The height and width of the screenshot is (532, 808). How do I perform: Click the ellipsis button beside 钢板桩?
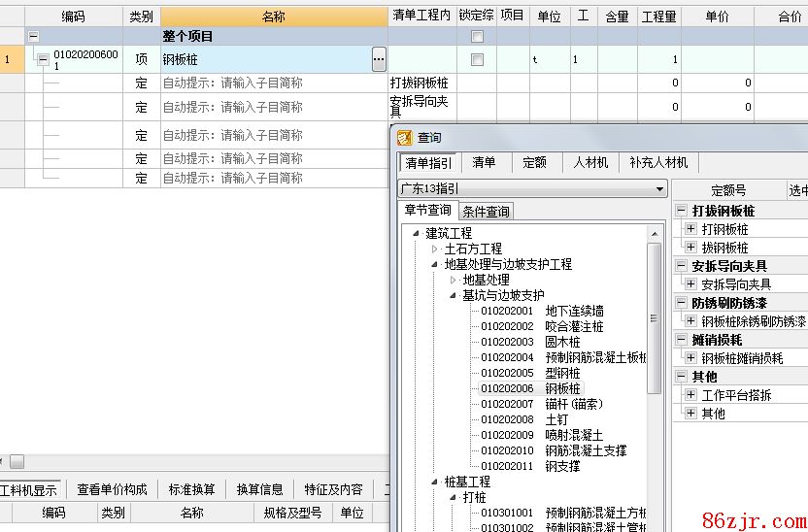pos(379,60)
